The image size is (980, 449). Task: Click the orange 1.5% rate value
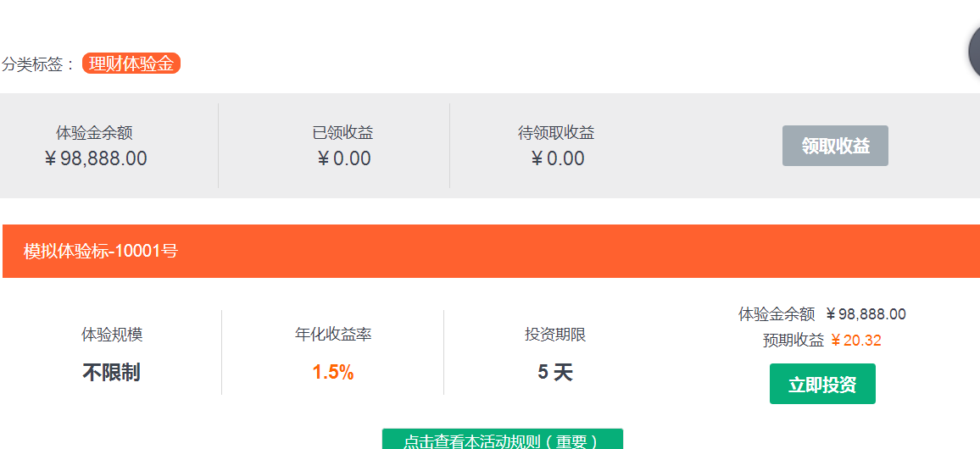[x=333, y=372]
